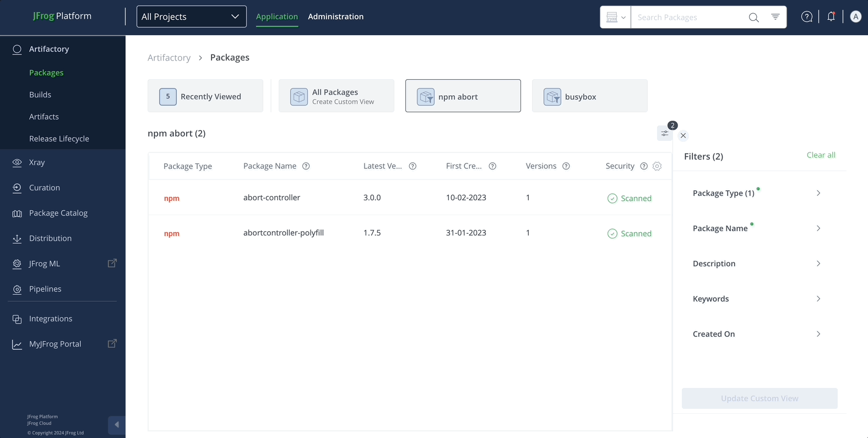Open advanced search filter icon
This screenshot has height=438, width=868.
(x=775, y=17)
